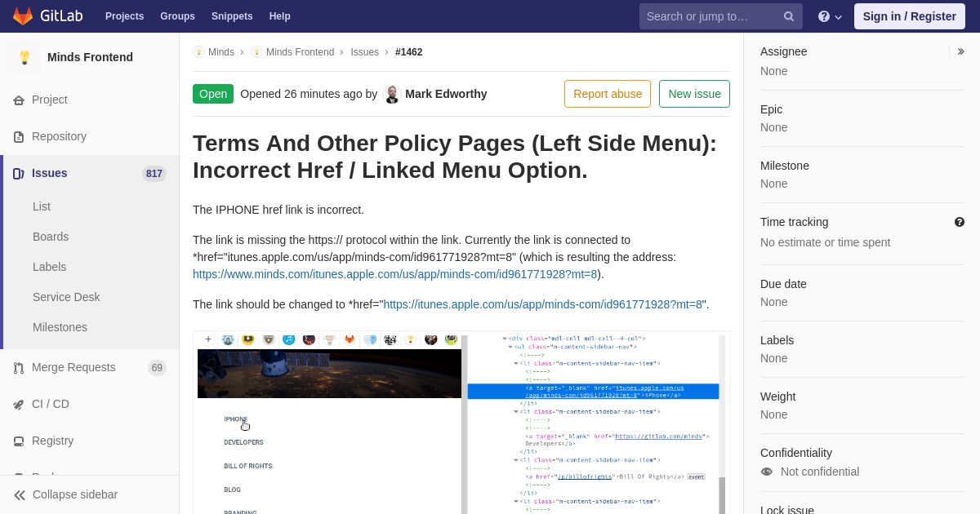Viewport: 980px width, 514px height.
Task: Click Mark Edworthy's avatar image
Action: coord(392,94)
